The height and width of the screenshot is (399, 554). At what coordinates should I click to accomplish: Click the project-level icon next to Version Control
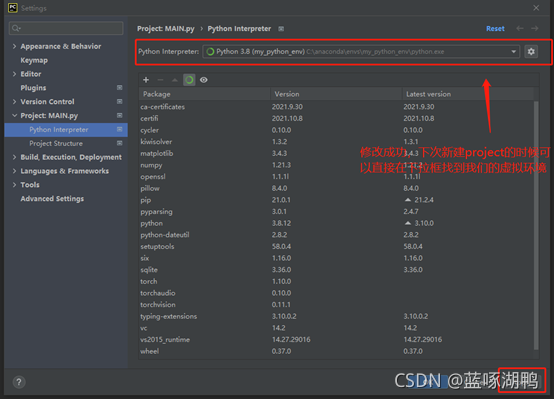(120, 101)
